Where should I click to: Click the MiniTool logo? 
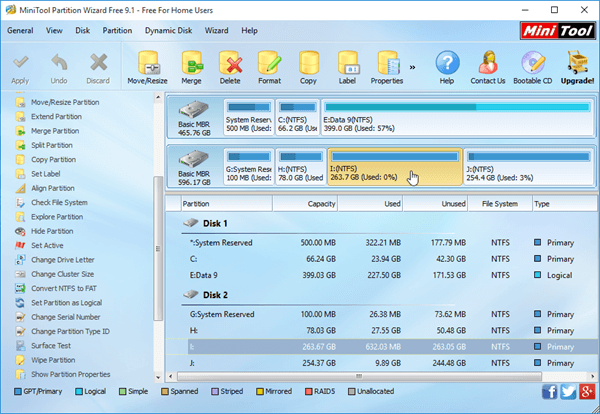coord(558,31)
